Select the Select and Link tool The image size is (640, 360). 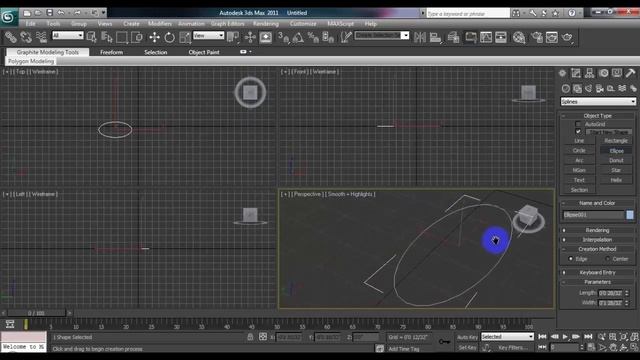[11, 38]
